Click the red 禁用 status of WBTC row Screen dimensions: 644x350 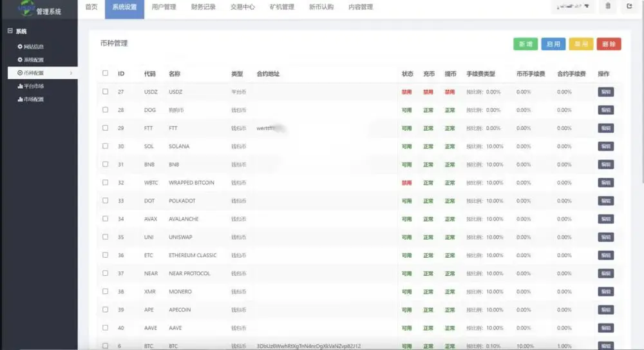click(x=406, y=182)
